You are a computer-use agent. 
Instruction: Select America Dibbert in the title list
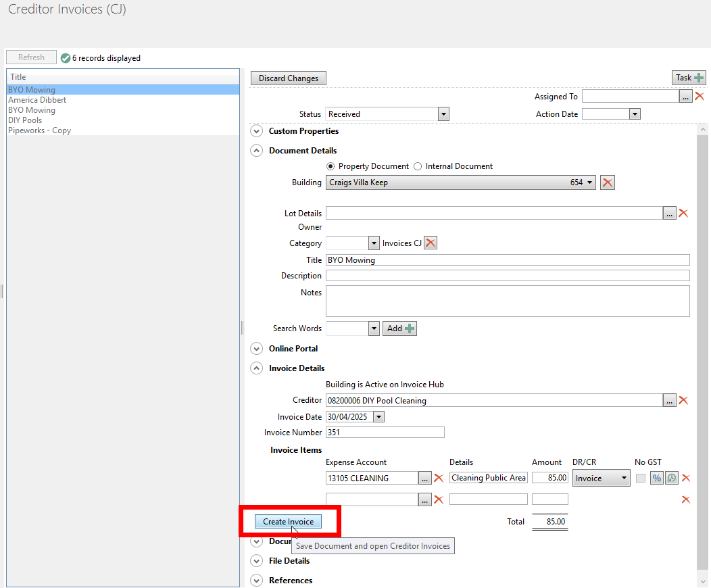pyautogui.click(x=37, y=100)
